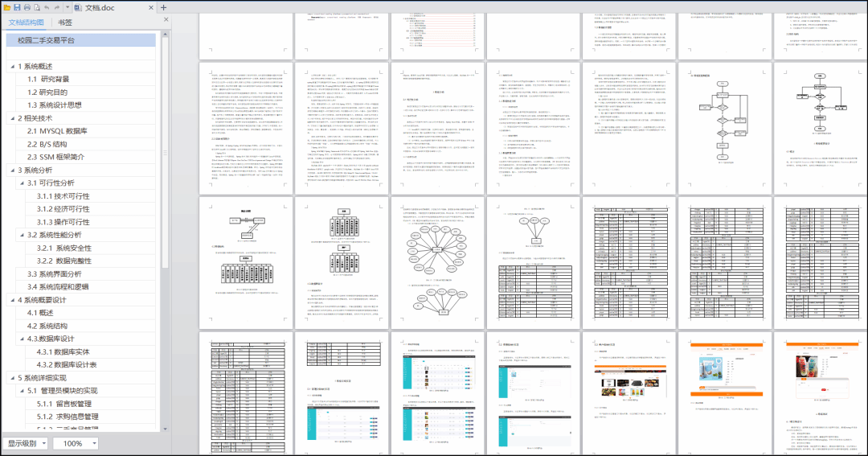Open the quick access toolbar dropdown arrow
This screenshot has width=868, height=456.
click(68, 7)
